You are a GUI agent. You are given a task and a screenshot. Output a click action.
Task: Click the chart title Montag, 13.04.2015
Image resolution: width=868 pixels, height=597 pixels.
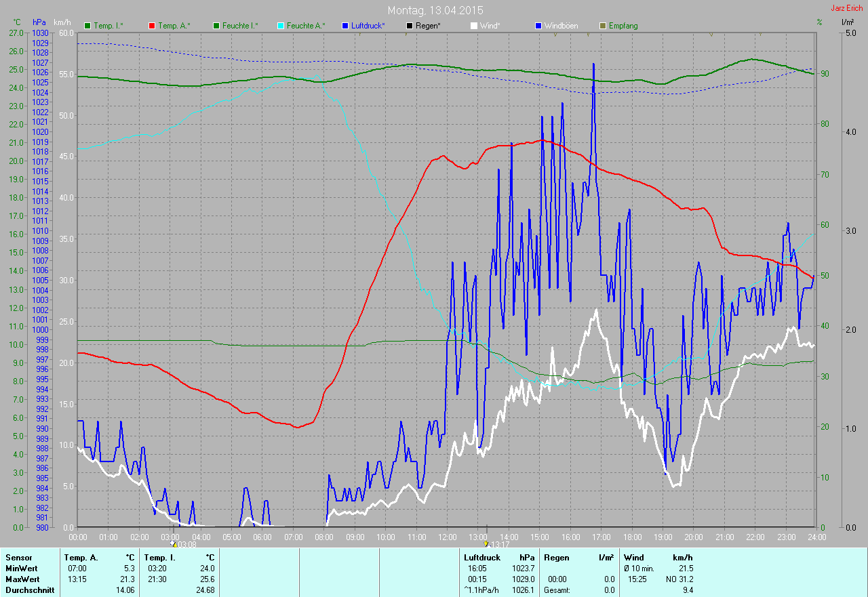coord(435,11)
